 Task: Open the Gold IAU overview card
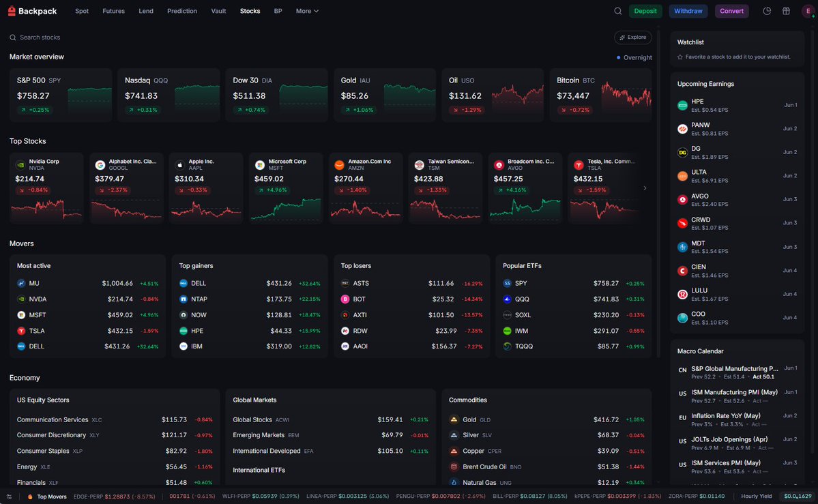tap(385, 95)
